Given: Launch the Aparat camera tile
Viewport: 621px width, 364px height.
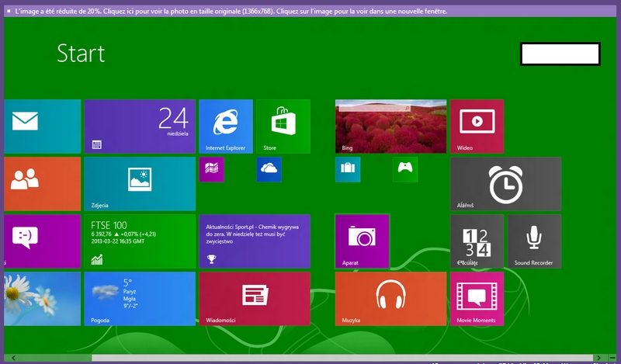Looking at the screenshot, I should (362, 241).
